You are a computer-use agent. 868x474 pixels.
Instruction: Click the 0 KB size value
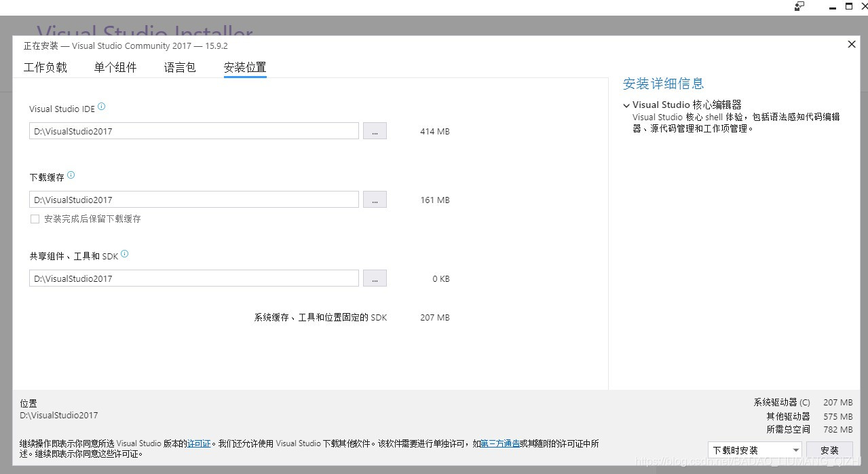coord(441,278)
